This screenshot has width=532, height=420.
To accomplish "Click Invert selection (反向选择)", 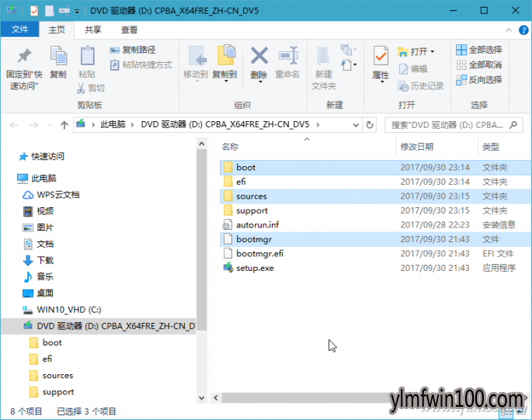I will click(478, 80).
